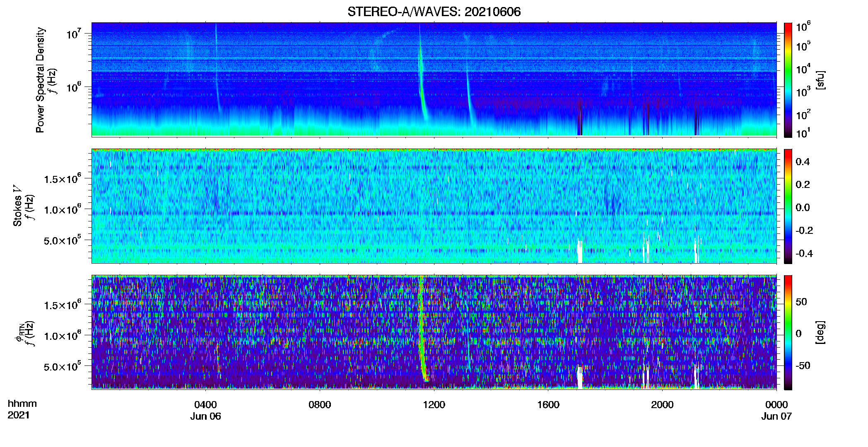Click the Stokes V axis label
Image resolution: width=868 pixels, height=447 pixels.
click(x=17, y=206)
